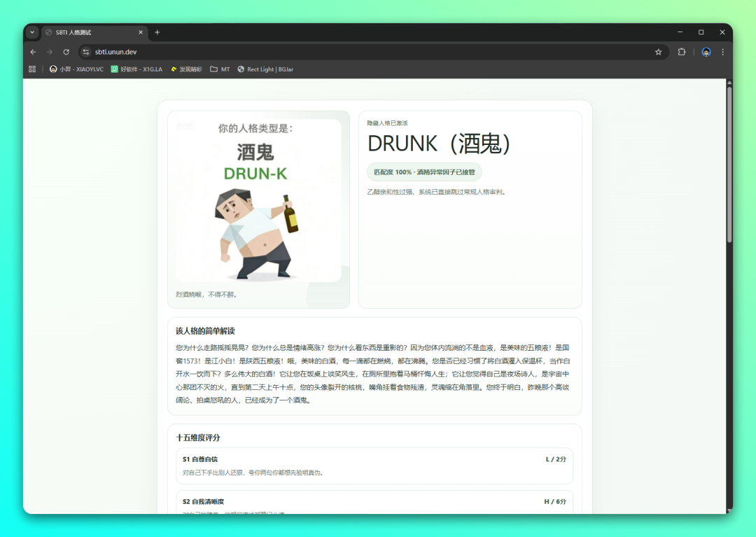
Task: Close the browser window
Action: coord(722,32)
